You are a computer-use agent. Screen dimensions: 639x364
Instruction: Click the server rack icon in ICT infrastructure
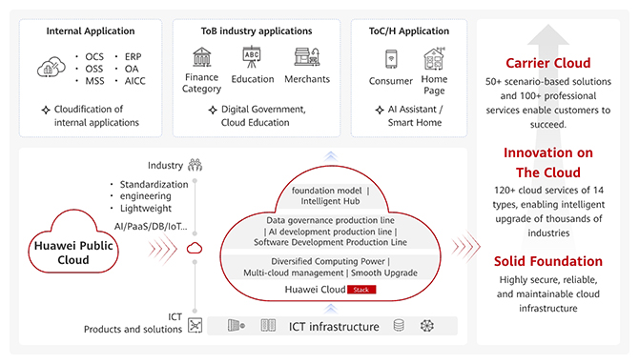[236, 326]
